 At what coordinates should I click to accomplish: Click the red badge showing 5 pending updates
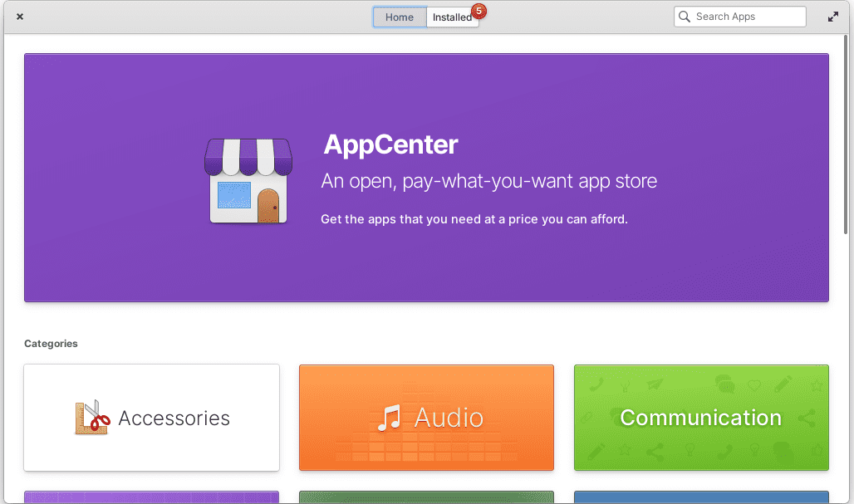[478, 12]
